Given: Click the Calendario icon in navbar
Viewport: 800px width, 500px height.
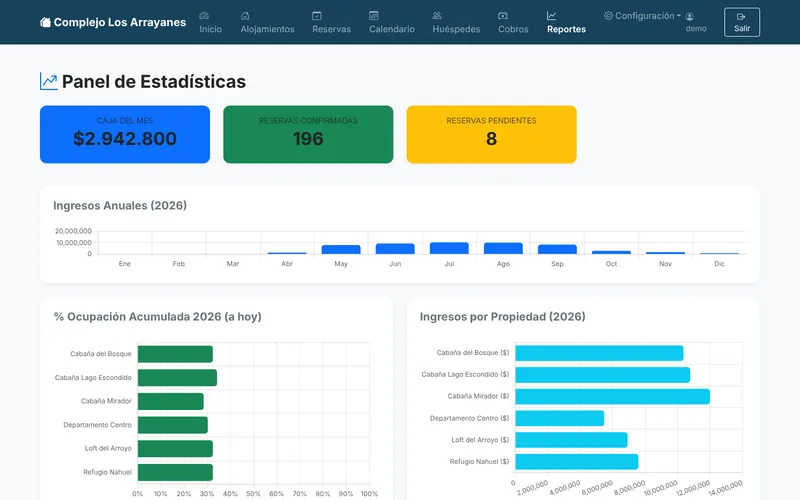Looking at the screenshot, I should (x=374, y=16).
